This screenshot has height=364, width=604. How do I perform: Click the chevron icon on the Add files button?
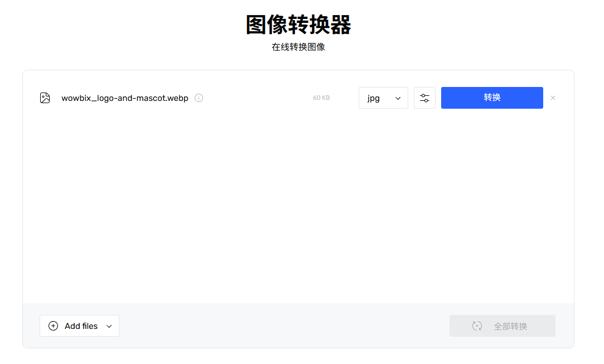point(109,326)
